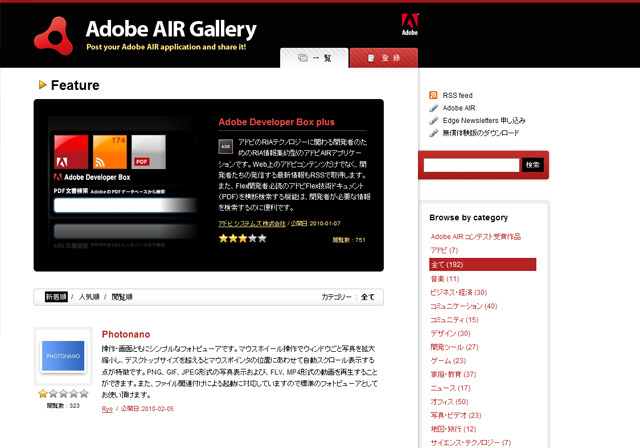Sort list by 人気順

click(89, 297)
